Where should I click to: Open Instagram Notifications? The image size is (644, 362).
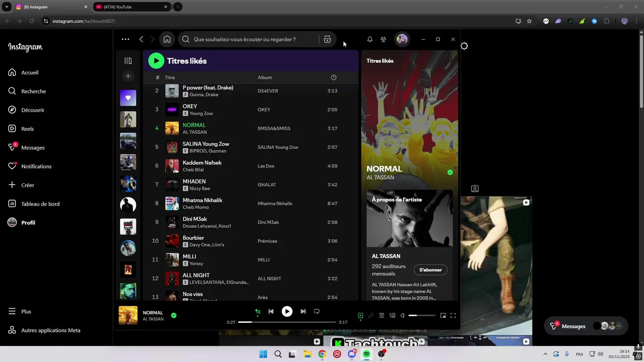click(x=30, y=166)
